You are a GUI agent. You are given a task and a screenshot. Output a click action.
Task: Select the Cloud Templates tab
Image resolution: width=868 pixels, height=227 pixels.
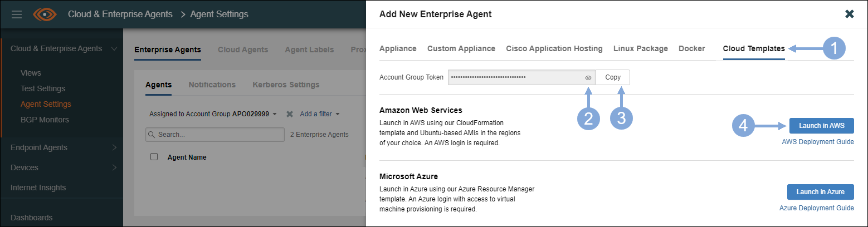754,48
